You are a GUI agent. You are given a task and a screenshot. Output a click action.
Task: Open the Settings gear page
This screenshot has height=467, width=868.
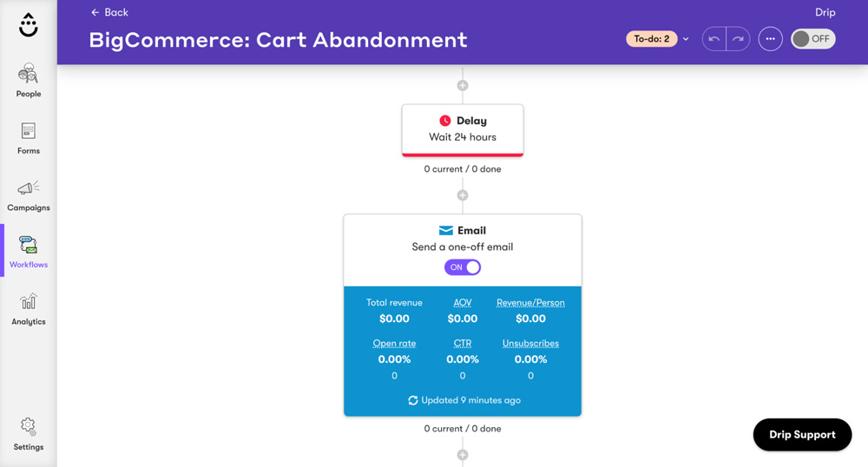click(29, 434)
